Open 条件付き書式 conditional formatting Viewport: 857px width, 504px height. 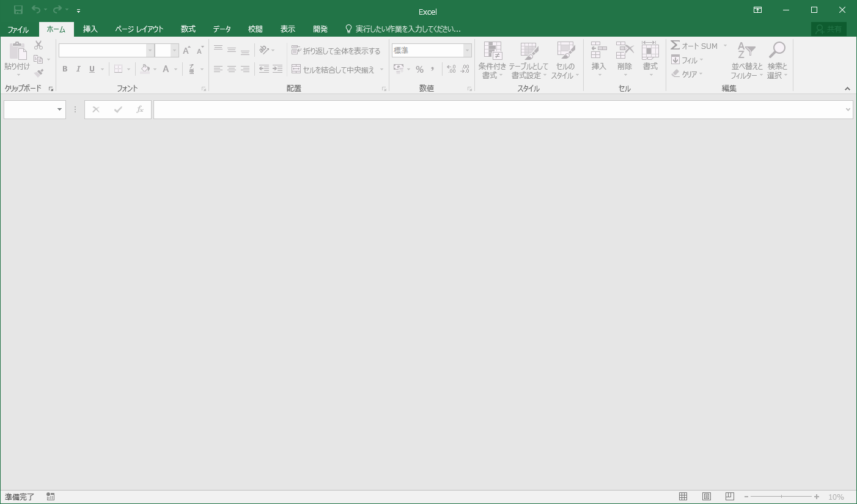pos(492,60)
